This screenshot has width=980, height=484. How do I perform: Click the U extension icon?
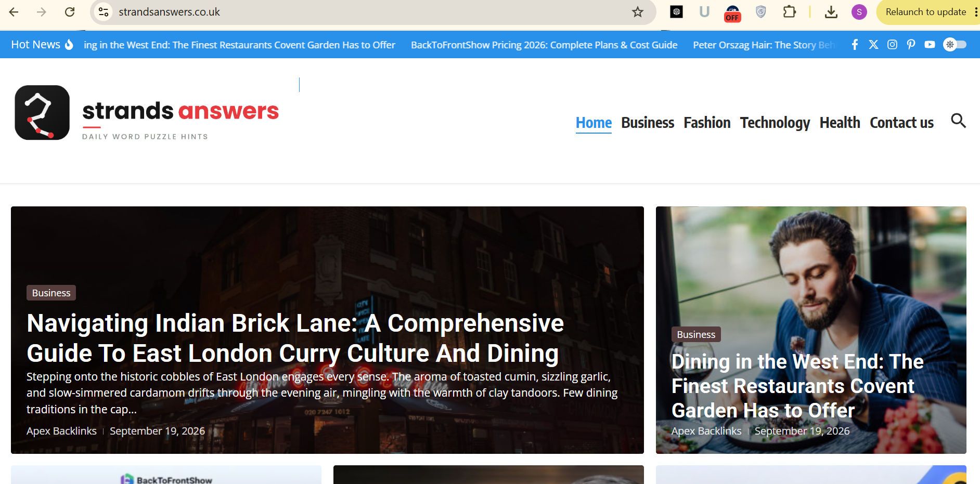pos(704,12)
